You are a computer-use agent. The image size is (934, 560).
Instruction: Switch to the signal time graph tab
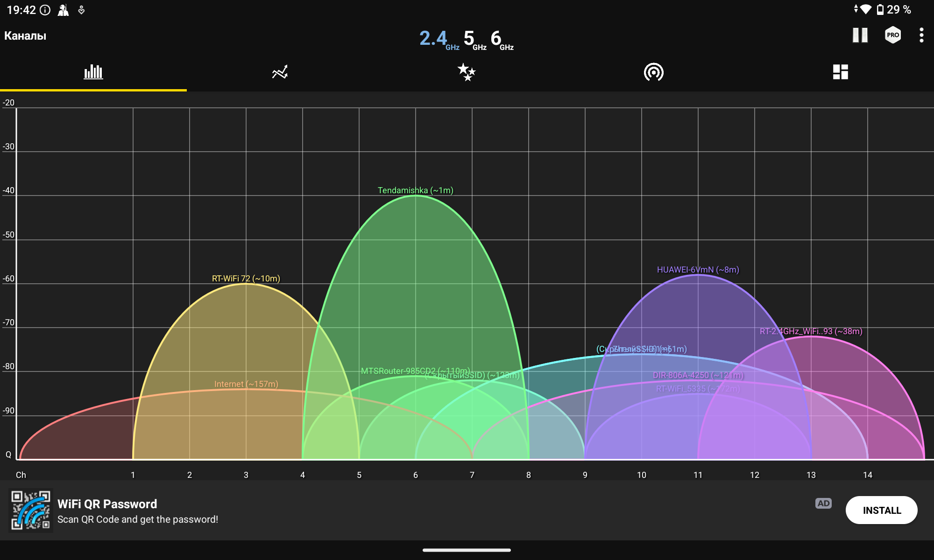click(x=280, y=72)
